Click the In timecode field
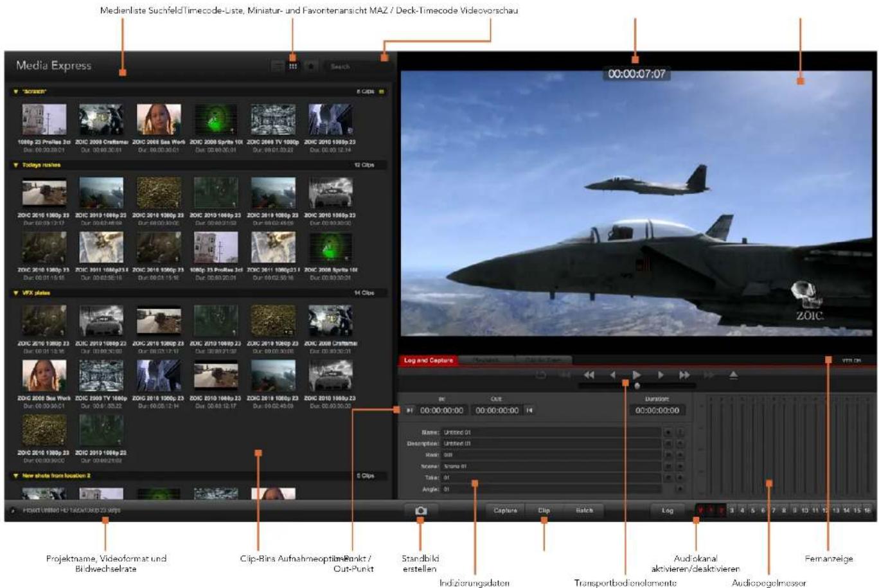This screenshot has height=588, width=879. click(x=442, y=411)
